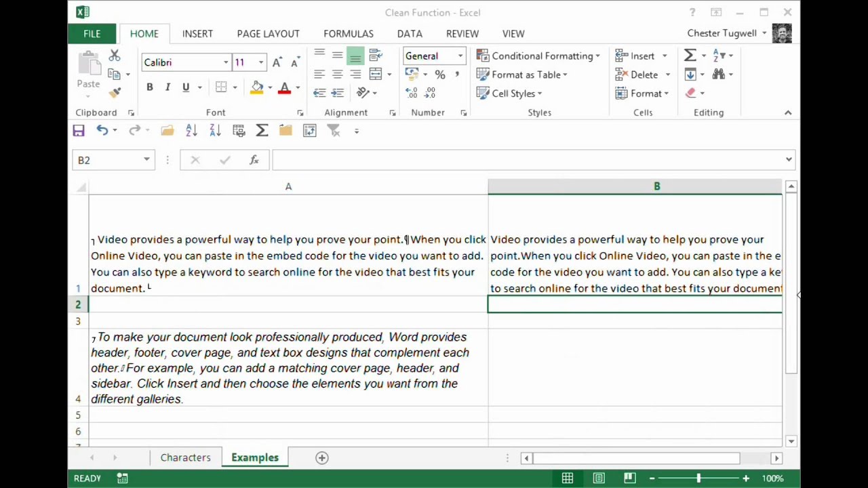Screen dimensions: 868x488
Task: Apply the yellow fill color bucket
Action: point(257,87)
